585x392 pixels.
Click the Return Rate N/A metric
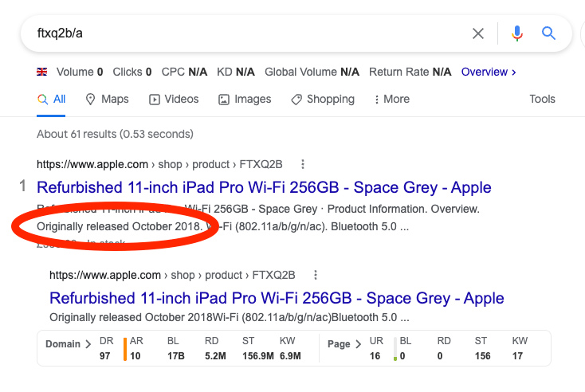pos(410,72)
